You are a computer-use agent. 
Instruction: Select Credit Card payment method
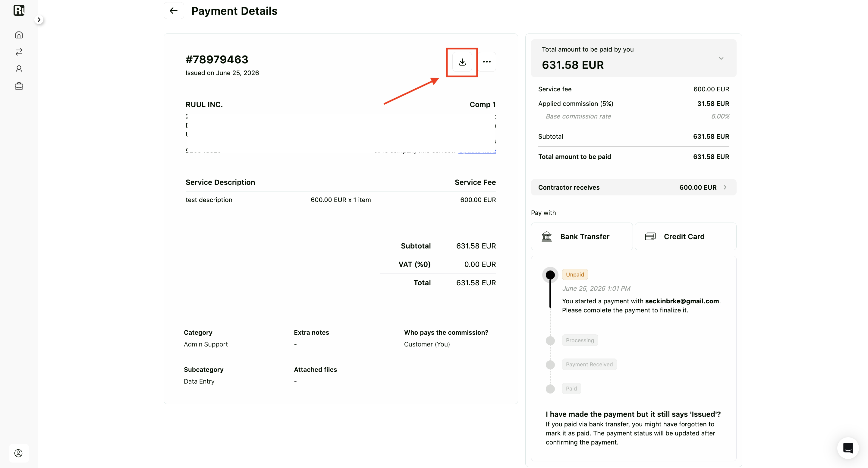685,236
